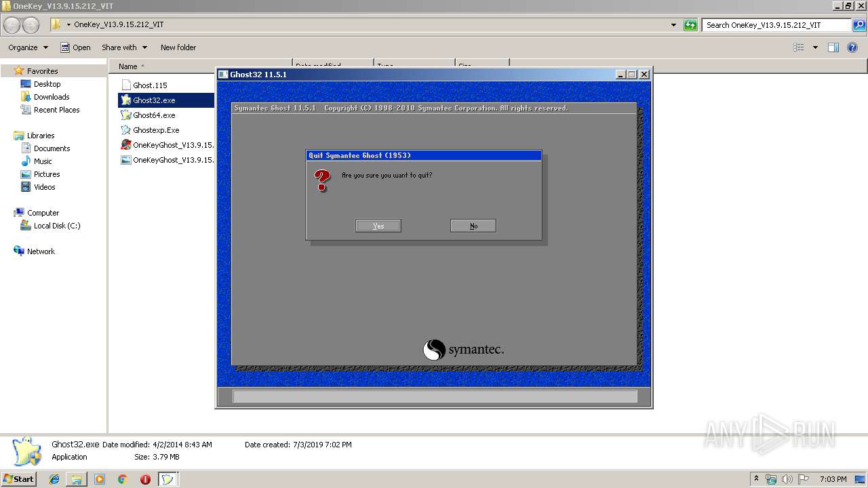
Task: Open the volume speaker tray icon
Action: (787, 479)
